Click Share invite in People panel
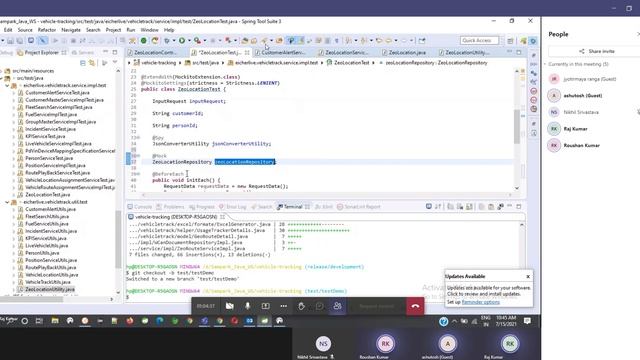The image size is (640, 360). coord(596,51)
